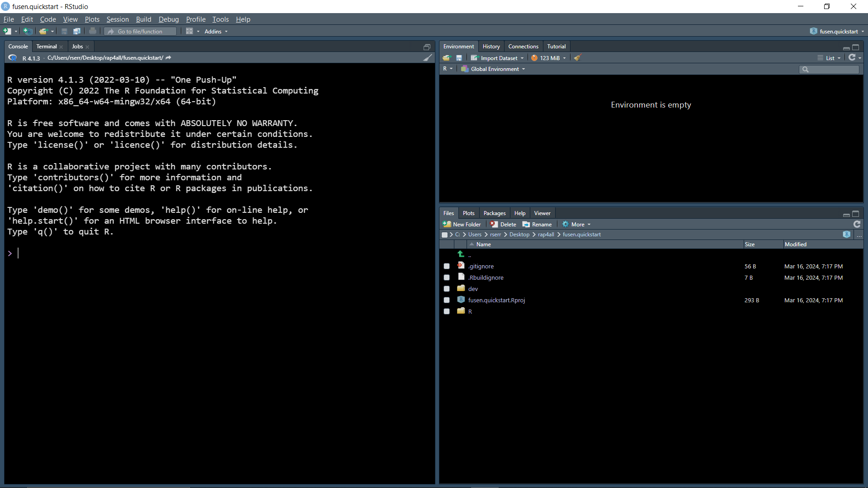Viewport: 868px width, 488px height.
Task: Select the fusen.quickstart.Rproj checkbox
Action: point(447,300)
